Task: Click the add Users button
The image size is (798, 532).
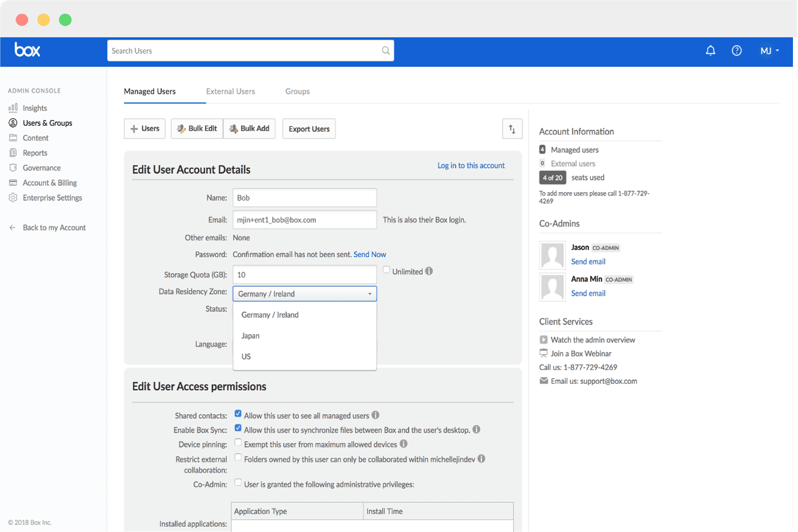Action: (145, 129)
